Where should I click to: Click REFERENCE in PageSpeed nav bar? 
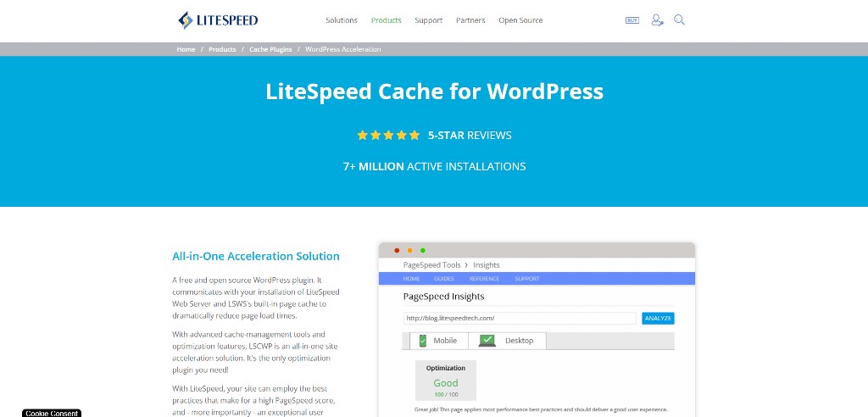click(x=484, y=279)
